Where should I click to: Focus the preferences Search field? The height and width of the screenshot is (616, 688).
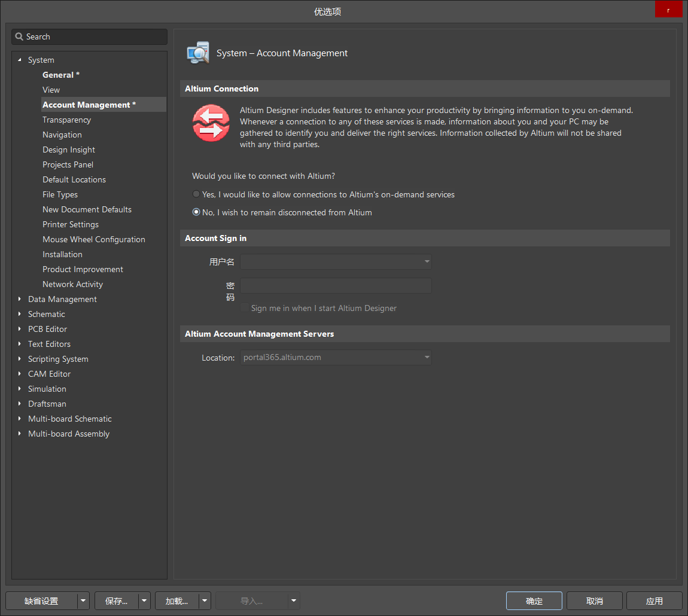point(90,36)
